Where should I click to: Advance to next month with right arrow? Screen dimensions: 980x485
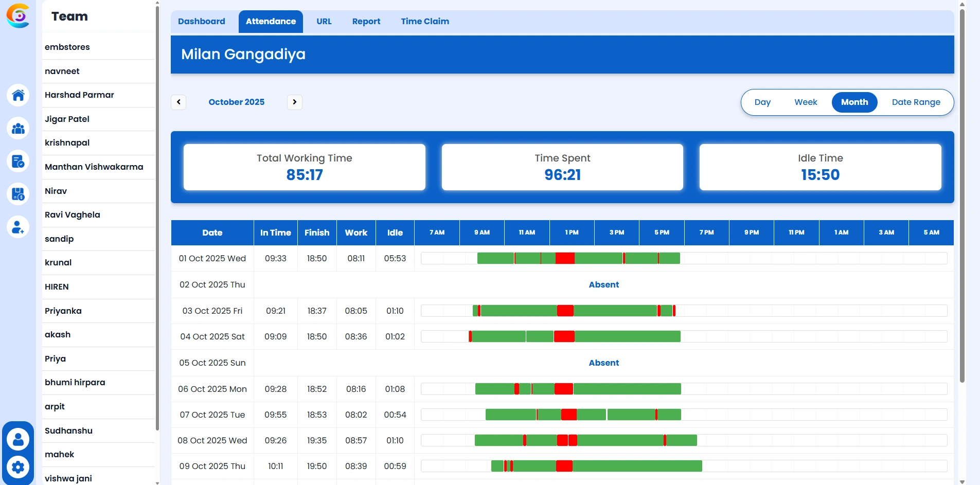click(x=294, y=102)
